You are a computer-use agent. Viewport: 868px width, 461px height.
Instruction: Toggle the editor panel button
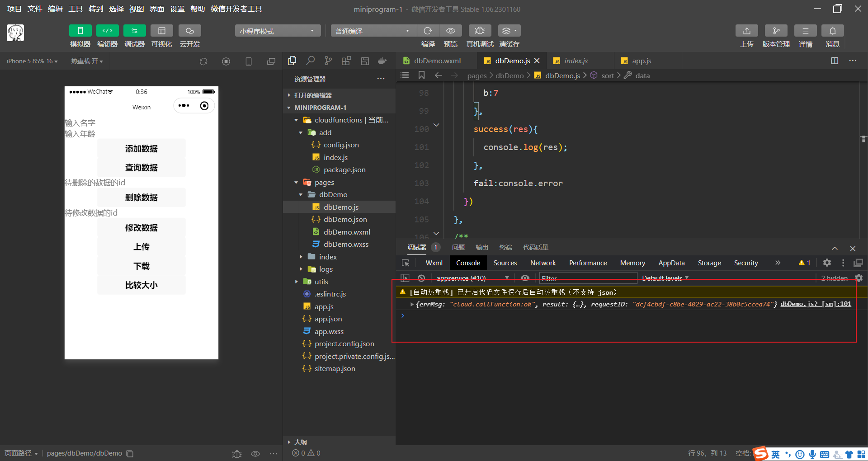click(107, 31)
